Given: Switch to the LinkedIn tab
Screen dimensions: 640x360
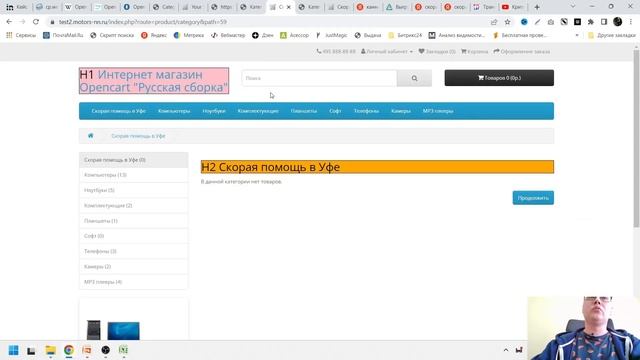Looking at the screenshot, I should click(17, 7).
